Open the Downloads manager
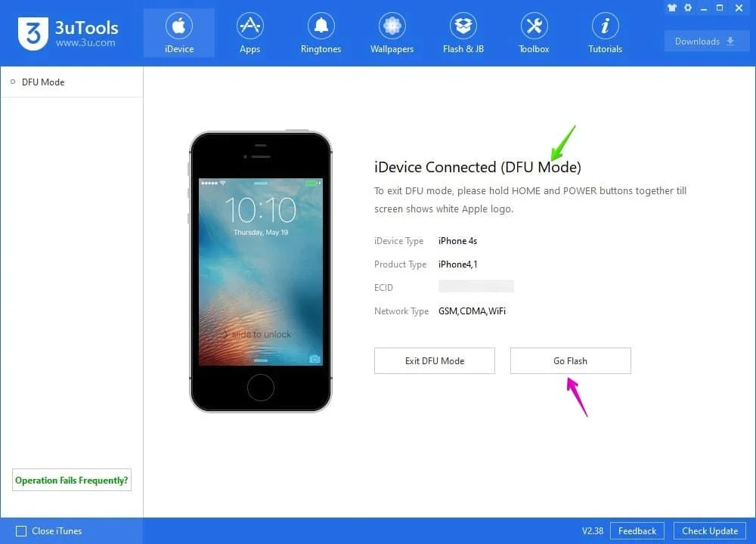The width and height of the screenshot is (756, 544). click(x=706, y=42)
